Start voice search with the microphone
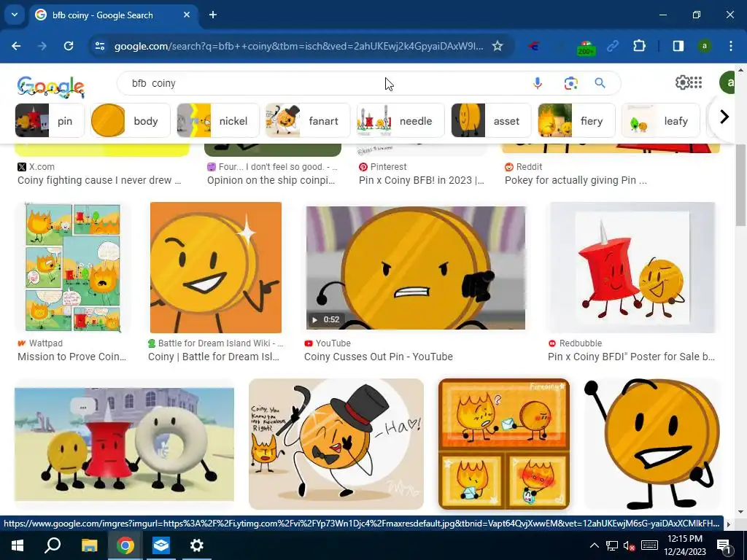747x560 pixels. coord(538,83)
